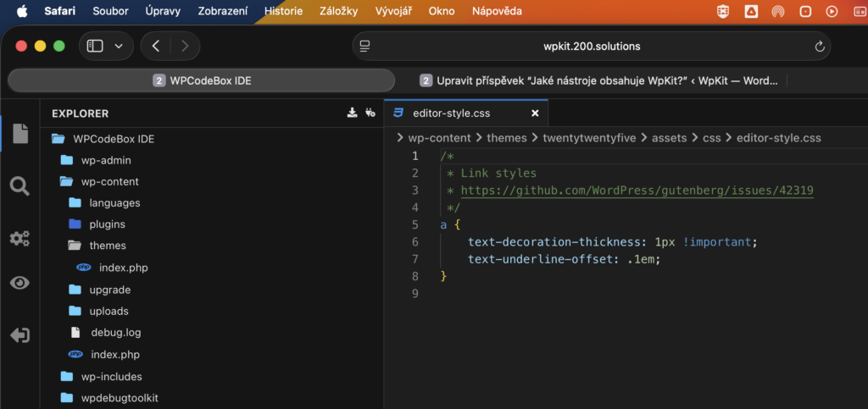The height and width of the screenshot is (409, 868).
Task: Open the Explorer files icon in sidebar
Action: click(19, 134)
